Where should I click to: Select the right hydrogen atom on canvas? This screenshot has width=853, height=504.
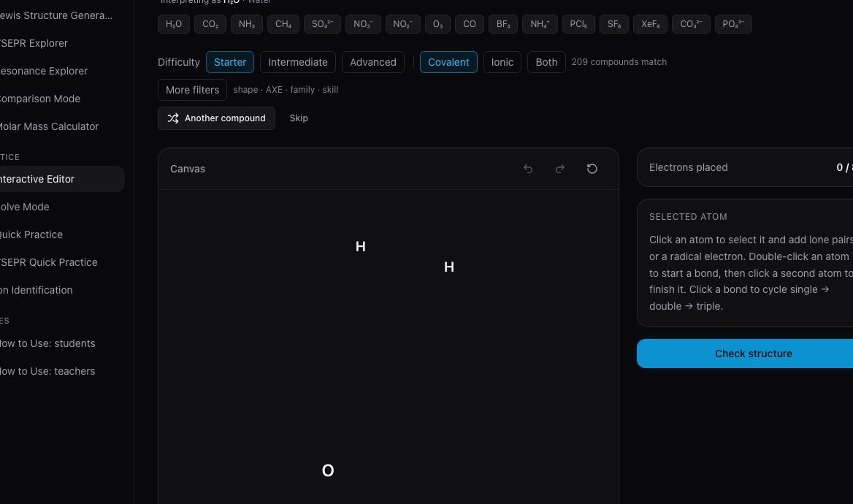pos(449,267)
